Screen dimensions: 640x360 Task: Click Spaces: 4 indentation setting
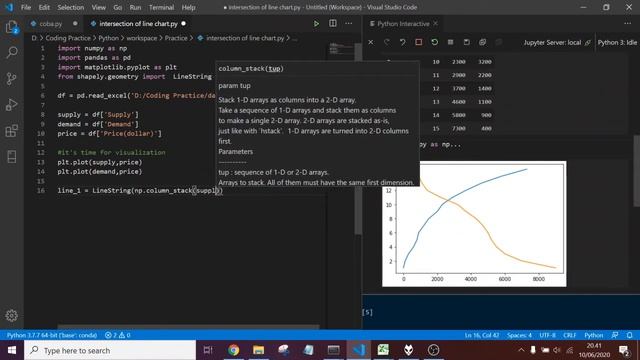pos(519,335)
